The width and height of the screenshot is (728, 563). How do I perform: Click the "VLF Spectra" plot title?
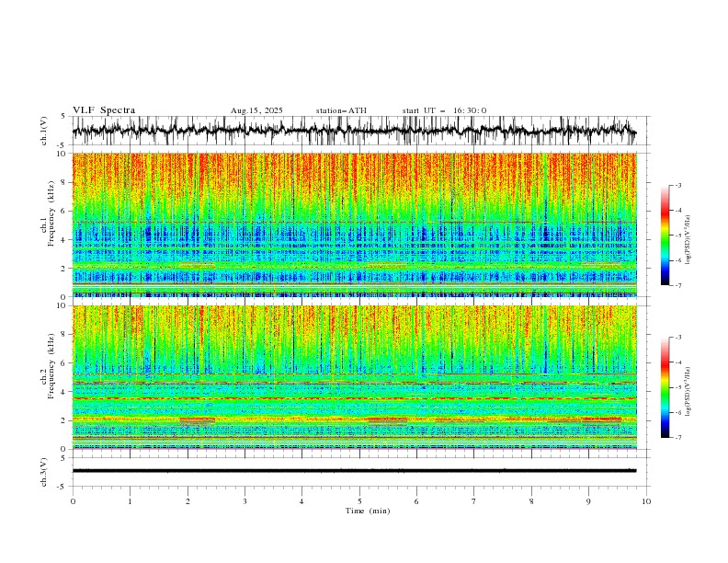pos(104,110)
